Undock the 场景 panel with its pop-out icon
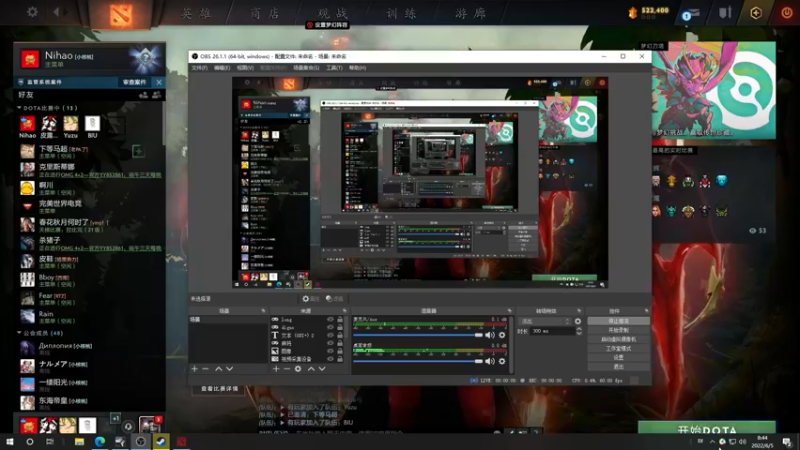Screen dimensions: 800x450 coord(263,311)
